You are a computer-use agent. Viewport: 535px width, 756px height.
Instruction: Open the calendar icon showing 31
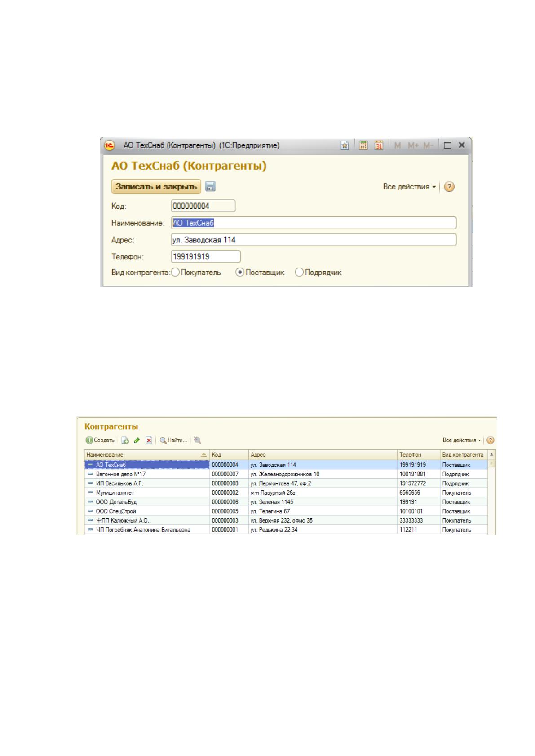point(379,145)
